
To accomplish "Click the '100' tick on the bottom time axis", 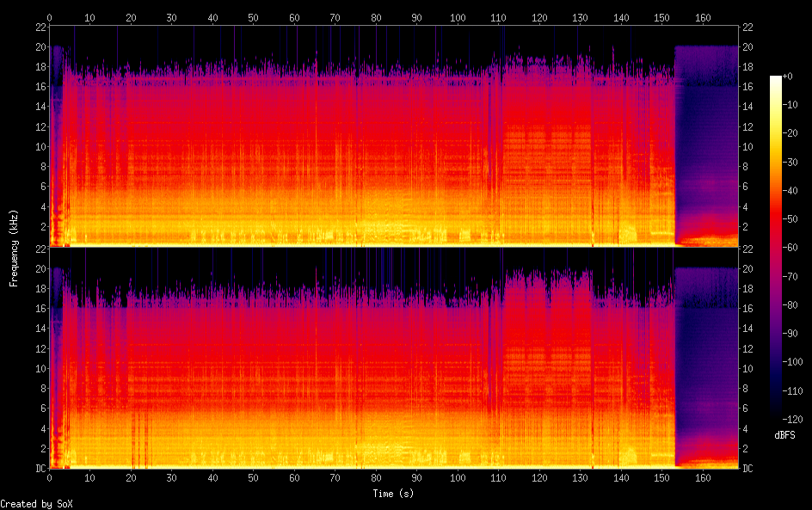I will 458,478.
